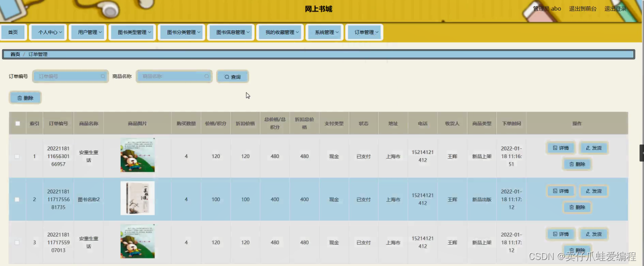Click the 订单编号 column header
This screenshot has height=266, width=644.
pos(58,123)
